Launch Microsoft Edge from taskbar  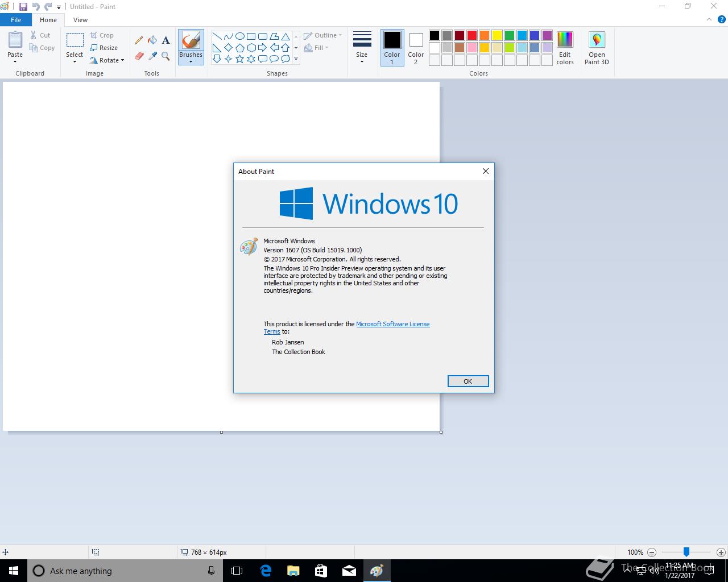point(265,571)
